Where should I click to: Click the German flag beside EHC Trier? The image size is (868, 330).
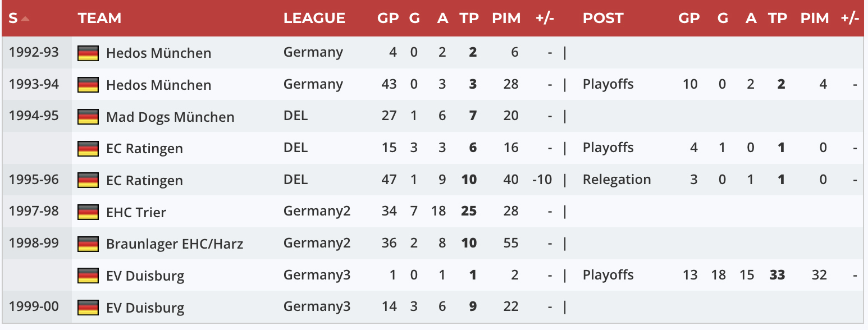coord(88,212)
